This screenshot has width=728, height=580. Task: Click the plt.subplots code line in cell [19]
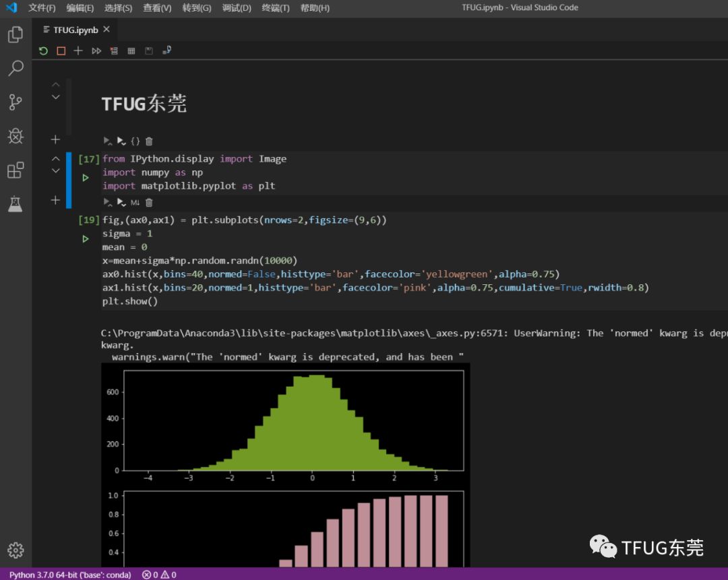[x=244, y=220]
